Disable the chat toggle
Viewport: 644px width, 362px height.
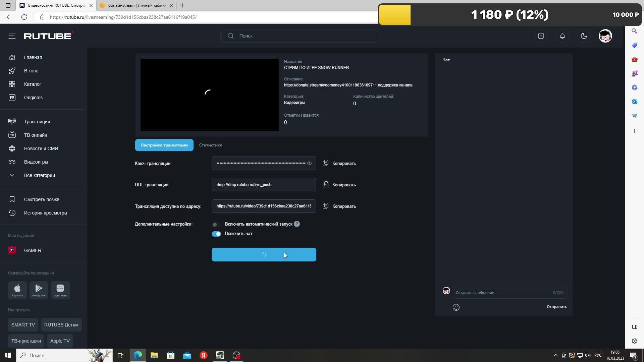tap(216, 234)
